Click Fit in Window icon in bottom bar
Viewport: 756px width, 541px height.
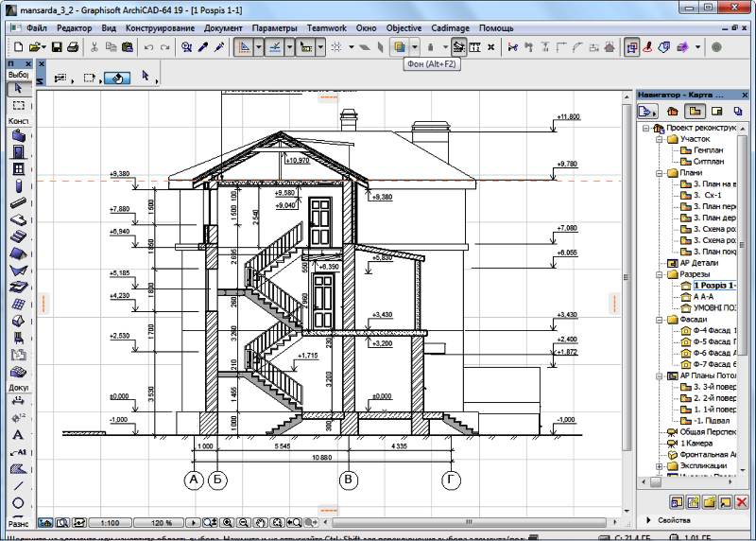click(277, 523)
